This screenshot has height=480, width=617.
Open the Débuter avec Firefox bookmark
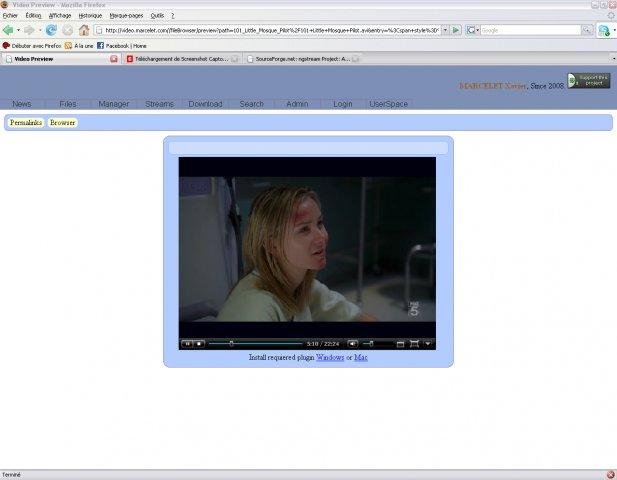pos(32,46)
